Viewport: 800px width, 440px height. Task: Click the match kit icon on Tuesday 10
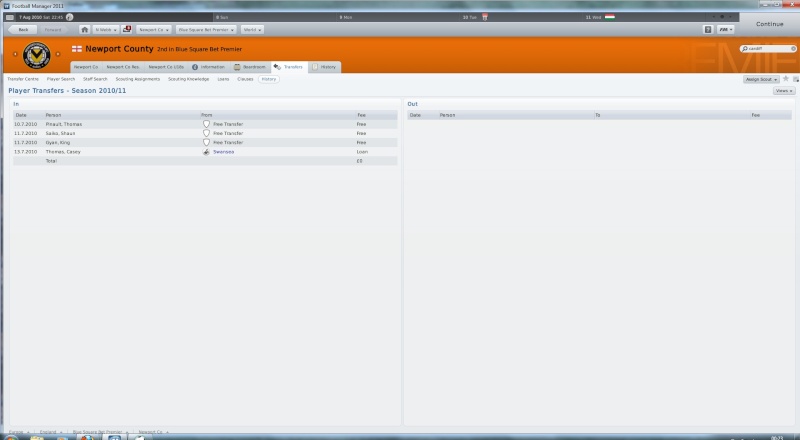485,17
